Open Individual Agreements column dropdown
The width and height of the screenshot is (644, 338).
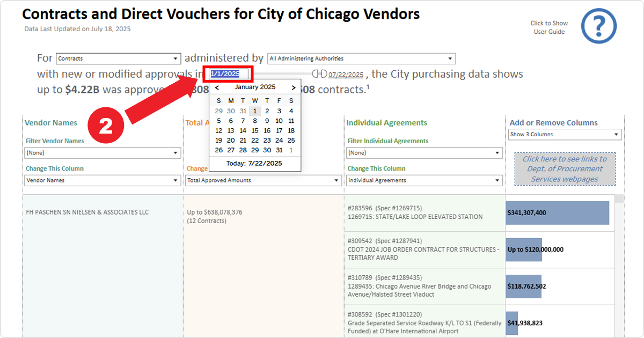[425, 180]
